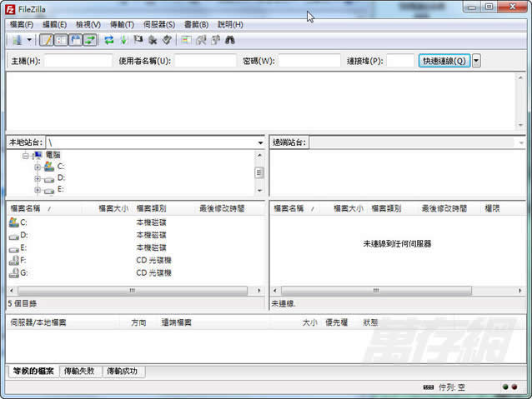Open the 本地站台 path dropdown

point(260,142)
